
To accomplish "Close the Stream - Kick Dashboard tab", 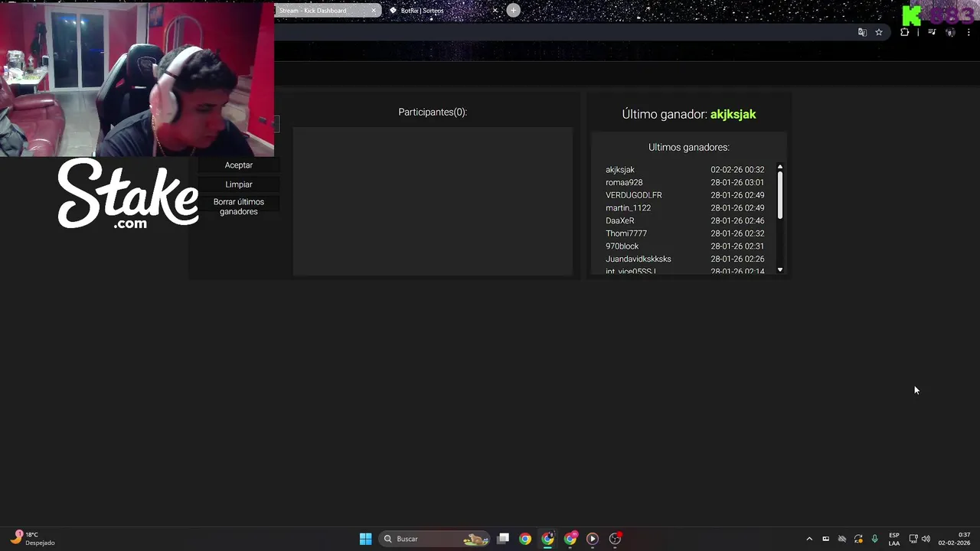I will 374,11.
